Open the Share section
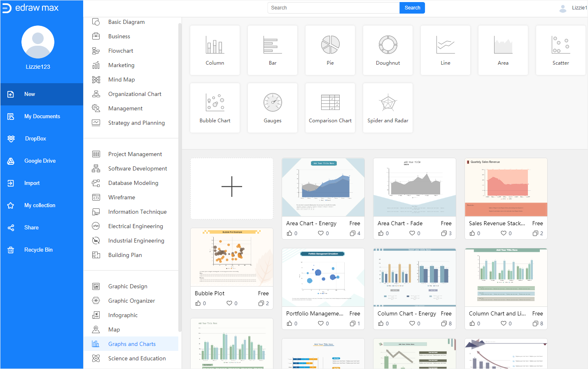This screenshot has width=588, height=369. pyautogui.click(x=42, y=228)
